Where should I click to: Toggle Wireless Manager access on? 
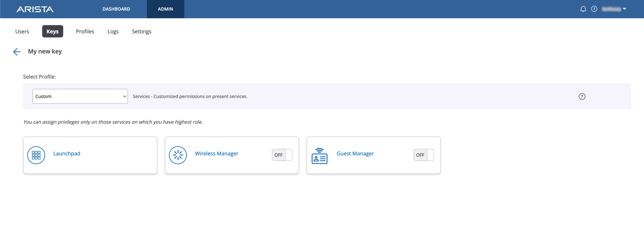(282, 155)
